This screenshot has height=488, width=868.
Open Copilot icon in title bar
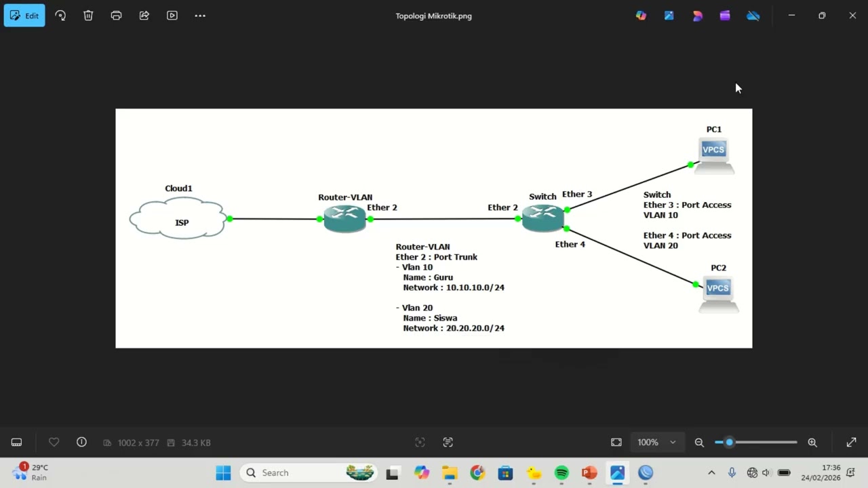[641, 16]
